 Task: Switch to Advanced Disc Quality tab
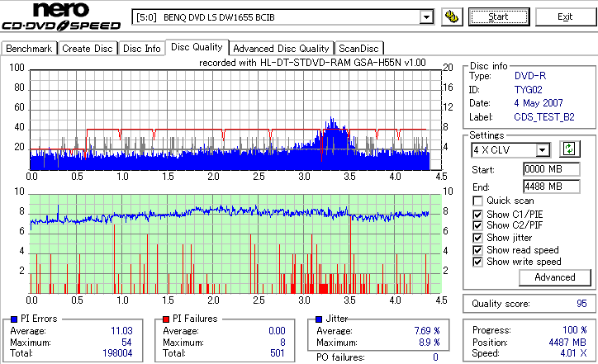281,49
